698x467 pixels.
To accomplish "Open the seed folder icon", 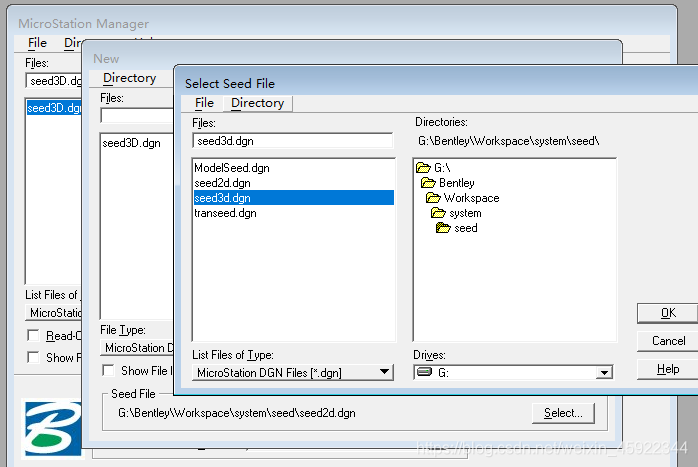I will (443, 228).
